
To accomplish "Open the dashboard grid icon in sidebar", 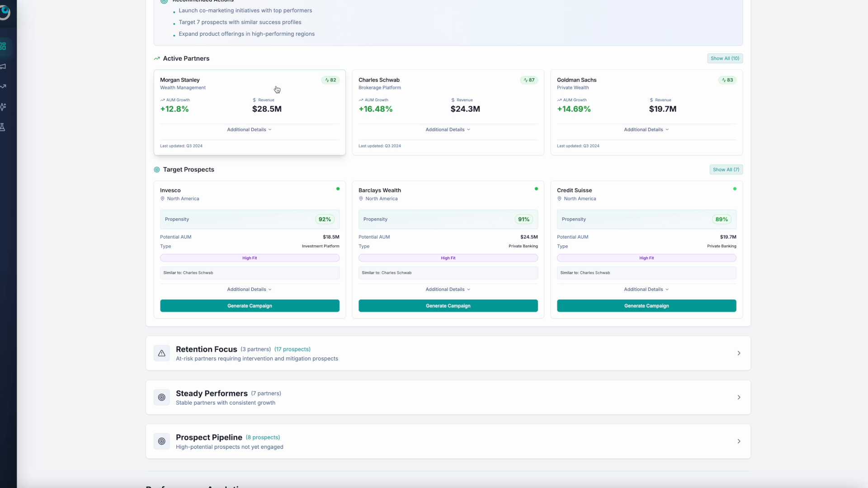I will 3,46.
